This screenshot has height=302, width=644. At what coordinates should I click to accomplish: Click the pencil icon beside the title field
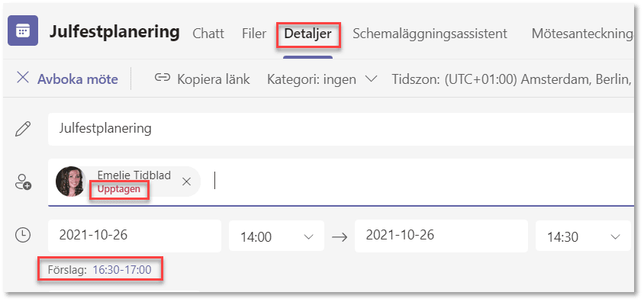coord(23,129)
